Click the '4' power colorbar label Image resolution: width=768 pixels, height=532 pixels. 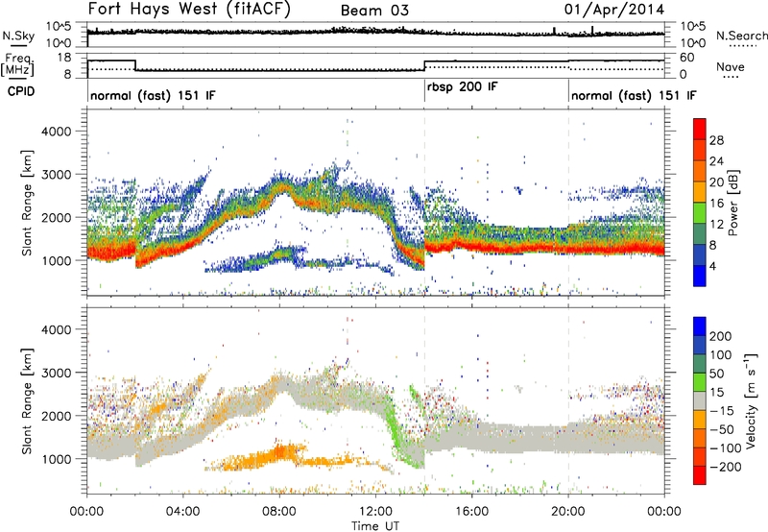point(712,266)
